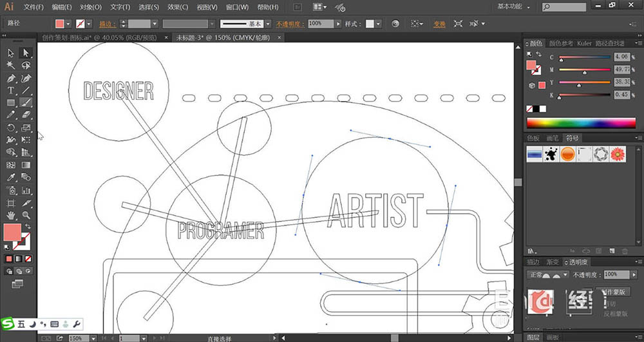Click the 制作蒙版 make mask button
This screenshot has width=644, height=342.
point(613,292)
